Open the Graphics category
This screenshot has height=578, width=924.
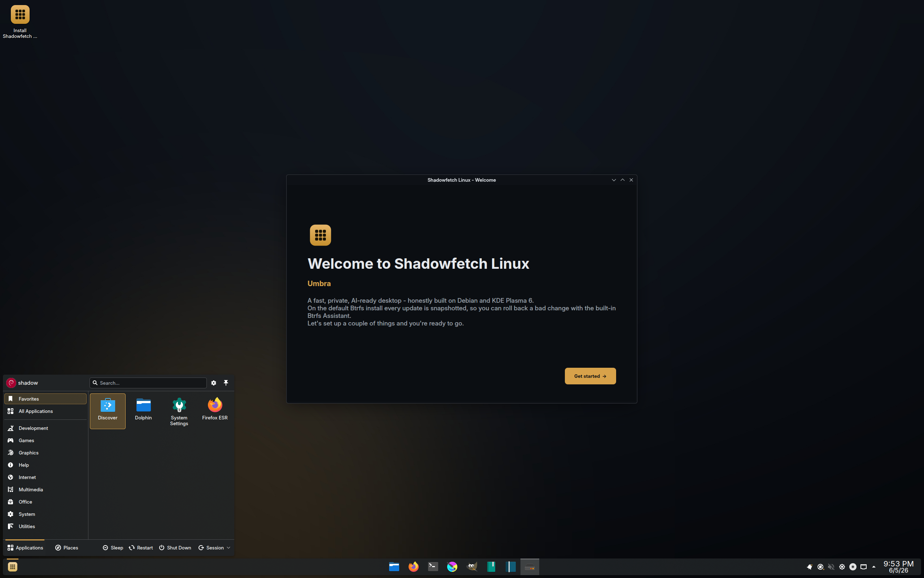pyautogui.click(x=45, y=453)
